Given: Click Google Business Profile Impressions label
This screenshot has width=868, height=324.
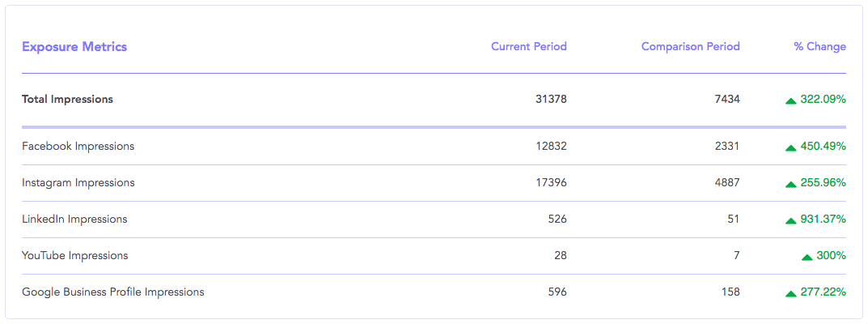Looking at the screenshot, I should 113,292.
